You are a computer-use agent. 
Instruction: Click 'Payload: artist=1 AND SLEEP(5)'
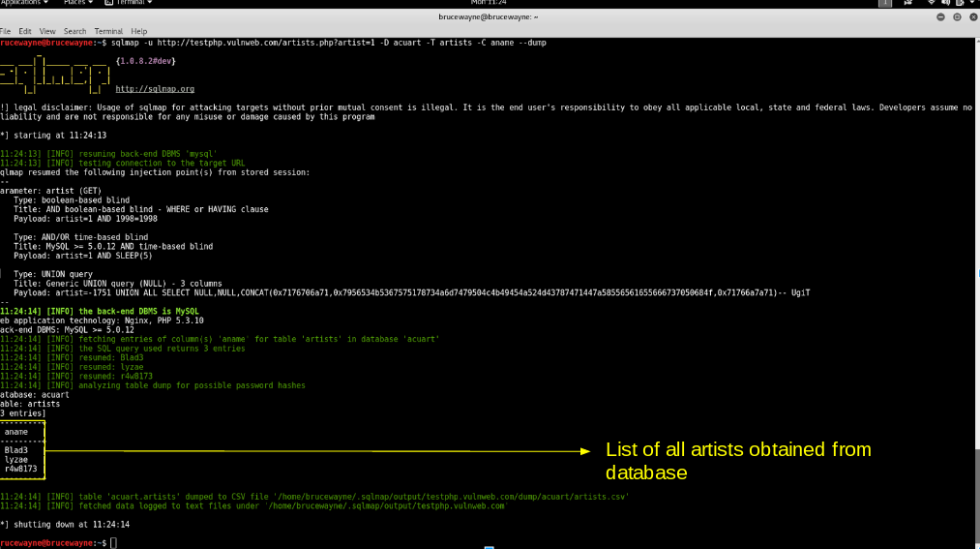tap(83, 256)
